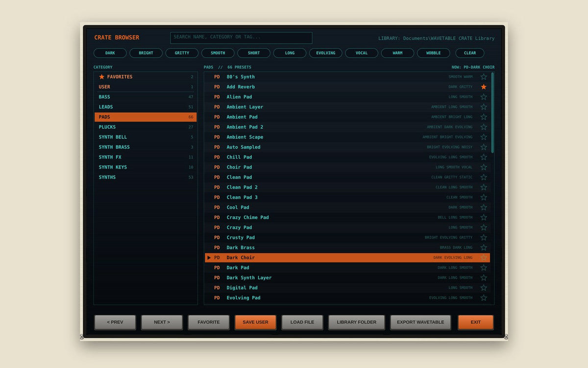Click the FAVORITE button

(209, 322)
